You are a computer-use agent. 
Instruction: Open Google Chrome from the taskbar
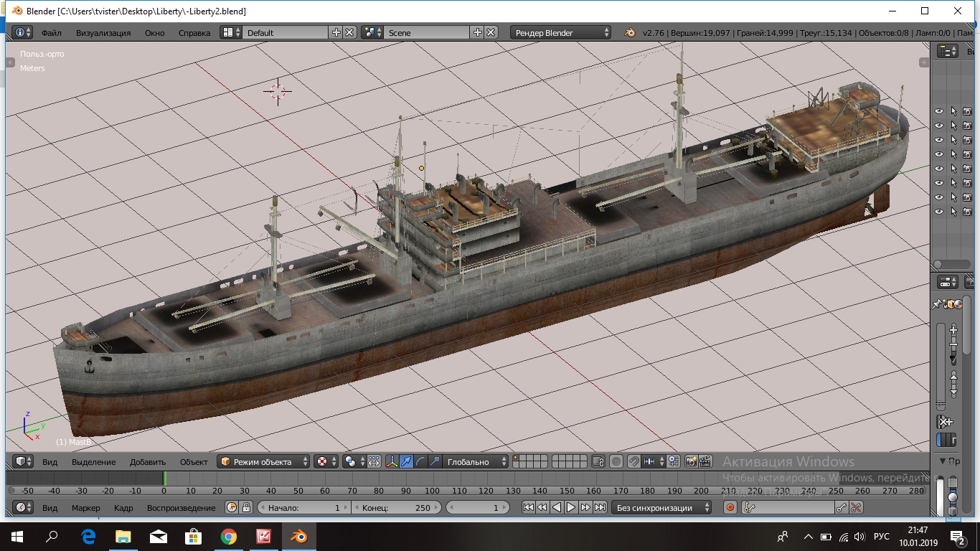pyautogui.click(x=228, y=536)
